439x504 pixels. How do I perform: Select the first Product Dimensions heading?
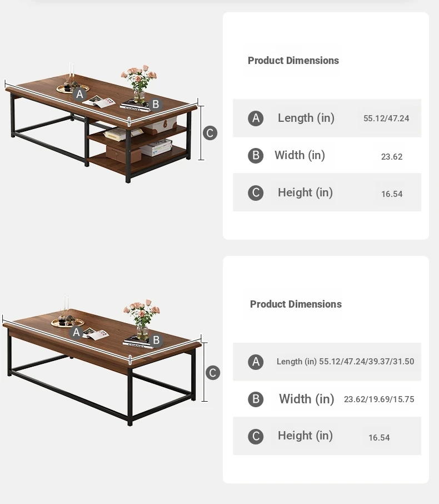pos(293,61)
